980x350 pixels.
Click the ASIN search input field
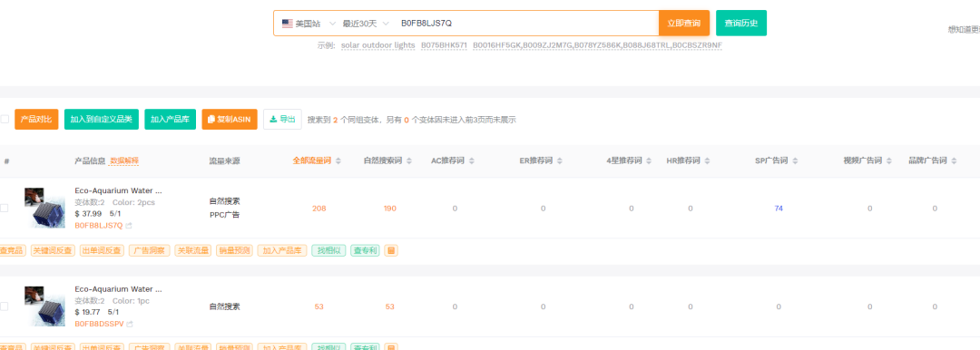coord(525,24)
